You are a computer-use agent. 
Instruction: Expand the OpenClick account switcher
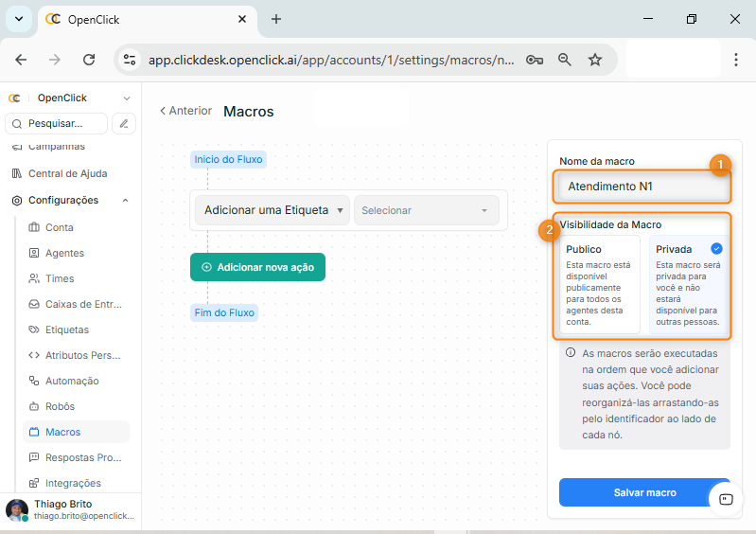click(x=127, y=98)
